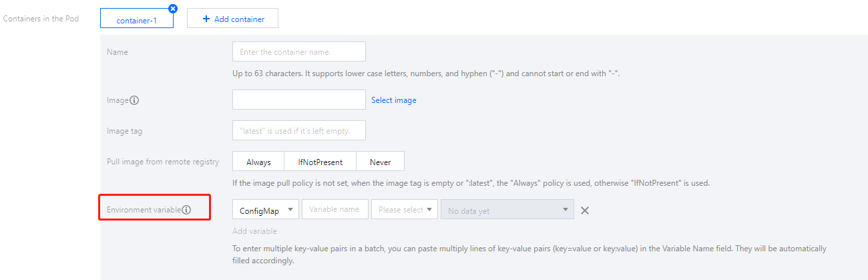The width and height of the screenshot is (868, 280).
Task: Open the Select image link
Action: 394,100
